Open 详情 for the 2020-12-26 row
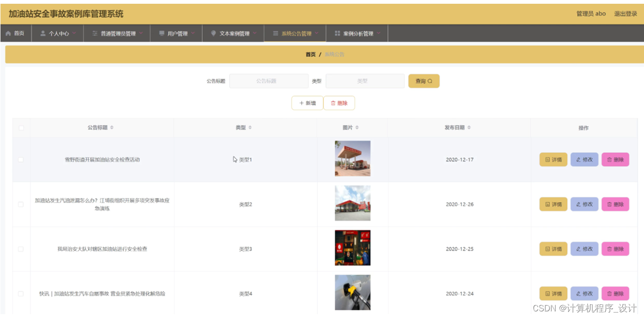644x317 pixels. click(553, 204)
